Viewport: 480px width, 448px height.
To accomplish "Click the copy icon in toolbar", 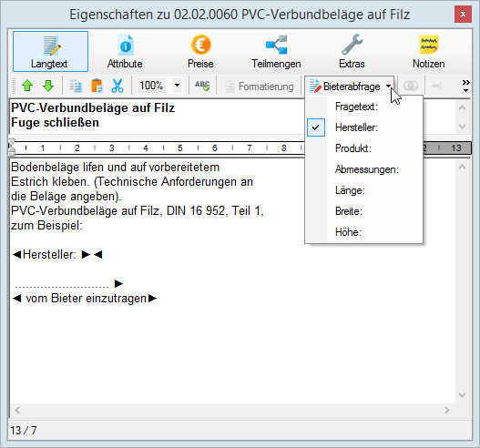I will [76, 86].
